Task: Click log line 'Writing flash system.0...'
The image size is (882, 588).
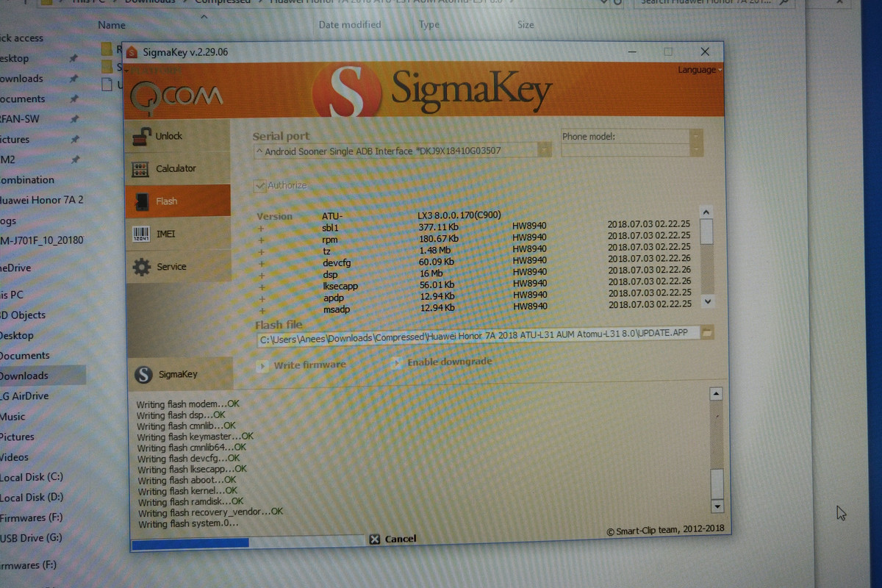Action: (x=188, y=523)
